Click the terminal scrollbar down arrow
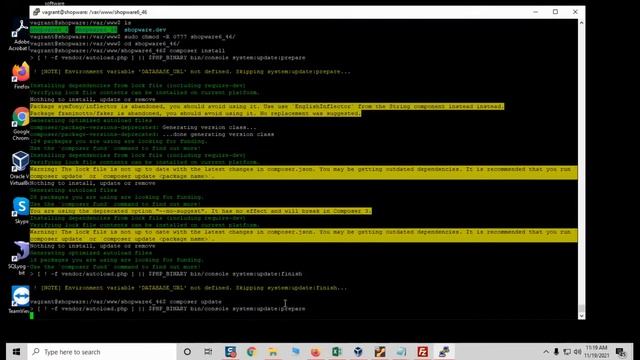The image size is (640, 360). click(581, 316)
